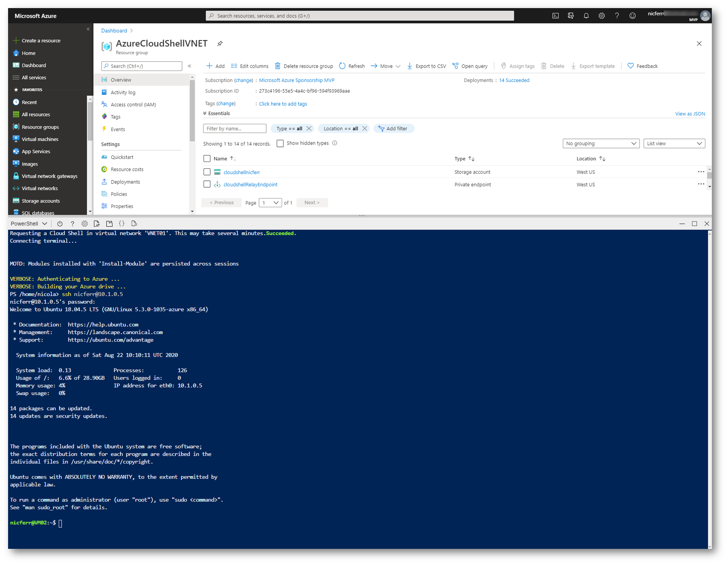Image resolution: width=728 pixels, height=565 pixels.
Task: Click Add button in toolbar
Action: [215, 66]
